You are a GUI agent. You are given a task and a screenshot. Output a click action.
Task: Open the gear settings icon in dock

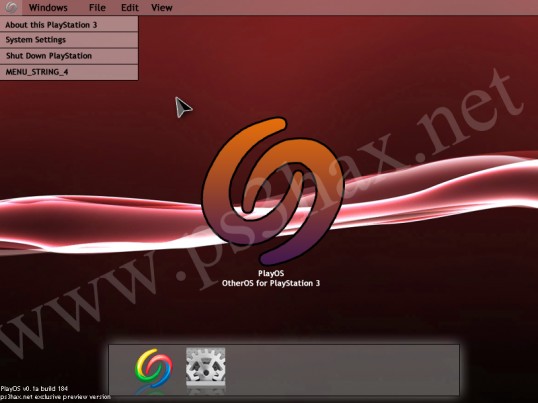(206, 367)
